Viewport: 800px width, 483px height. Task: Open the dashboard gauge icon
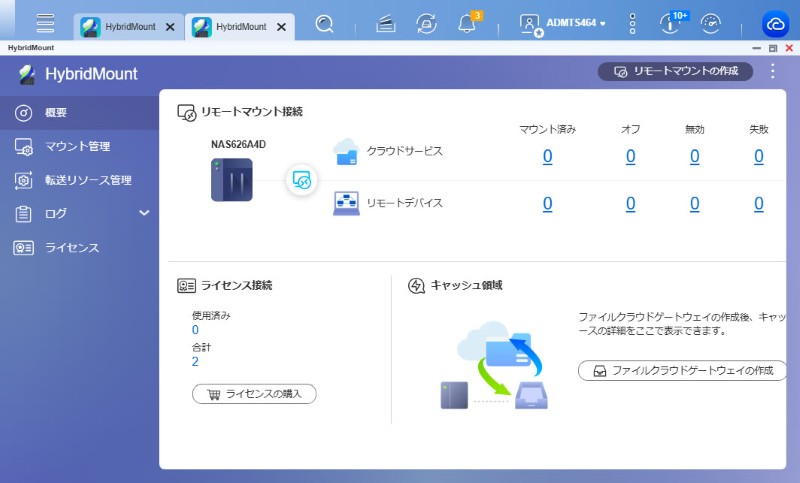pos(711,24)
